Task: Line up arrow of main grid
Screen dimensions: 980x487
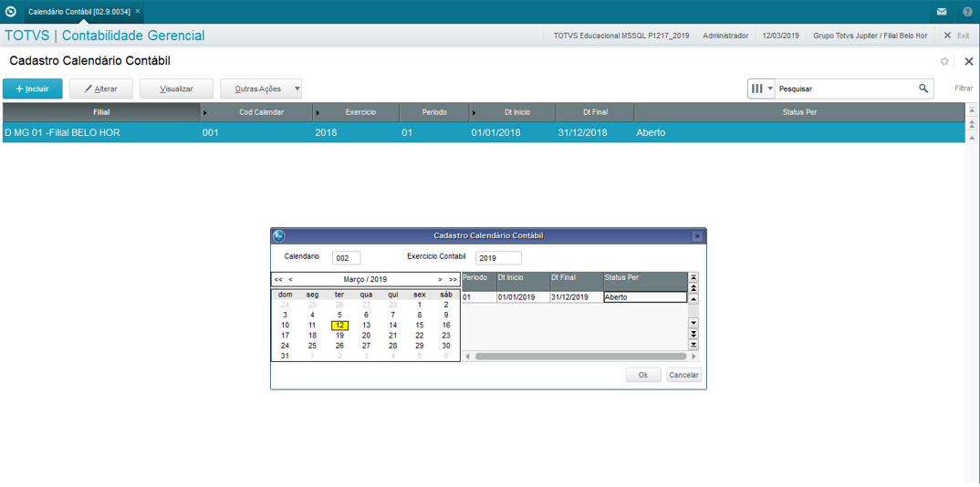Action: coord(972,136)
